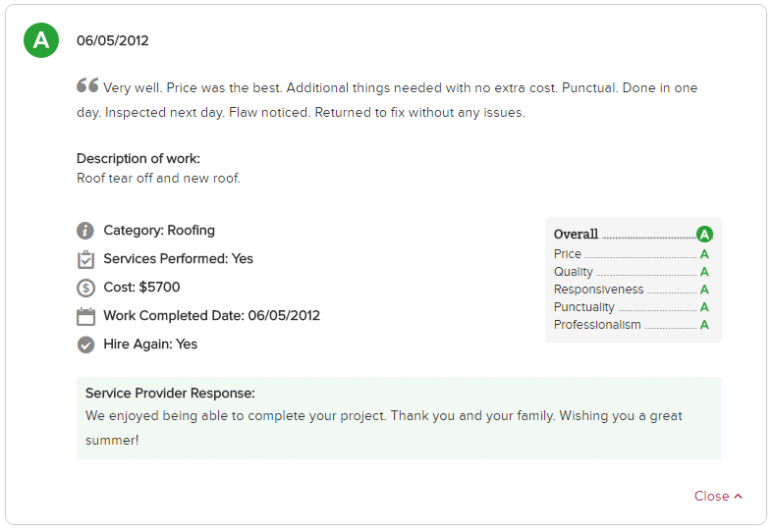Click the review date 06/05/2012
Viewport: 774px width, 532px height.
coord(113,40)
